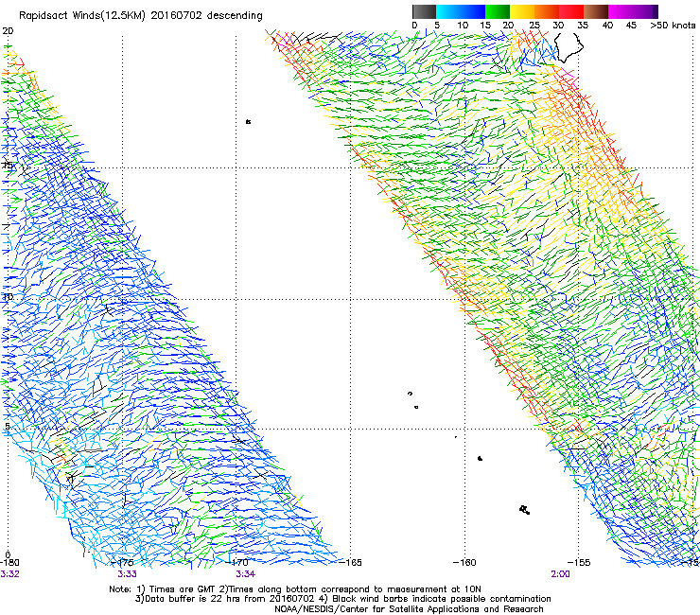
Task: Click the '20' latitude label at top left
Action: 8,31
